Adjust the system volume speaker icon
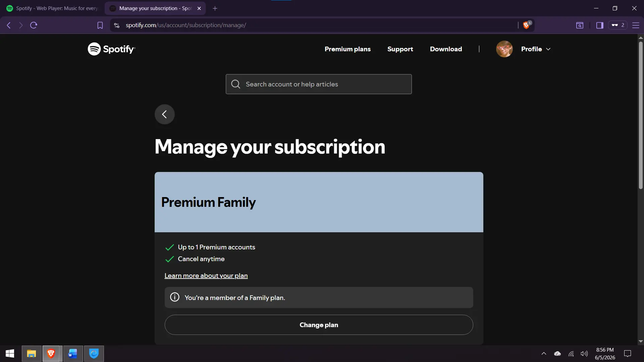The height and width of the screenshot is (362, 644). pos(584,354)
